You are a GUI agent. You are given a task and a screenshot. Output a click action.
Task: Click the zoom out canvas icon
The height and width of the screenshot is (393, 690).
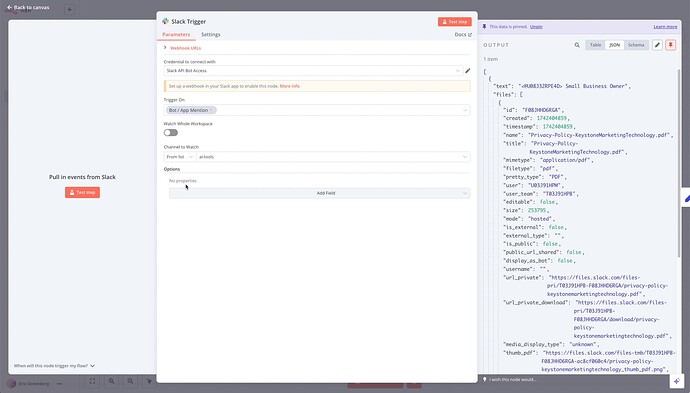(x=130, y=381)
